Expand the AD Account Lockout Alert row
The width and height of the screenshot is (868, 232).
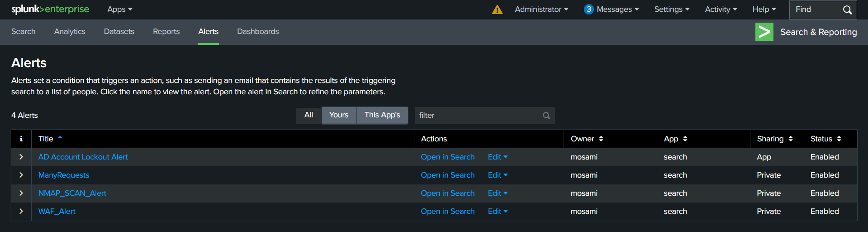21,157
